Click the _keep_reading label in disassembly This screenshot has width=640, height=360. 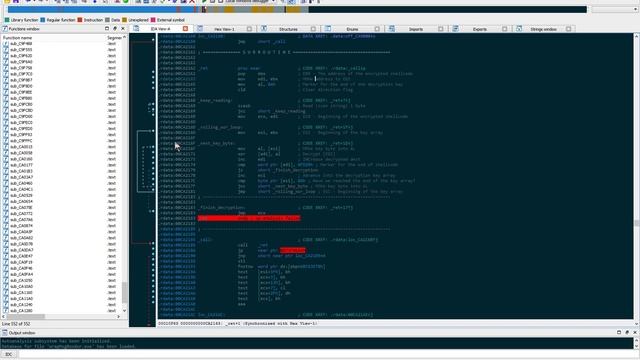pos(216,100)
